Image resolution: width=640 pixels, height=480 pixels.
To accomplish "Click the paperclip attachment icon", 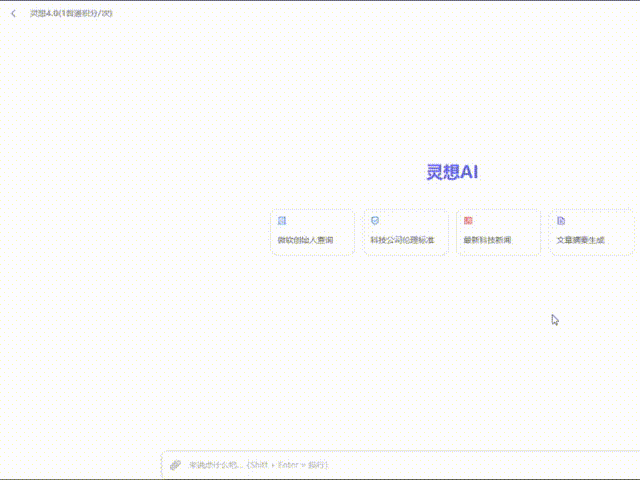I will pos(176,464).
